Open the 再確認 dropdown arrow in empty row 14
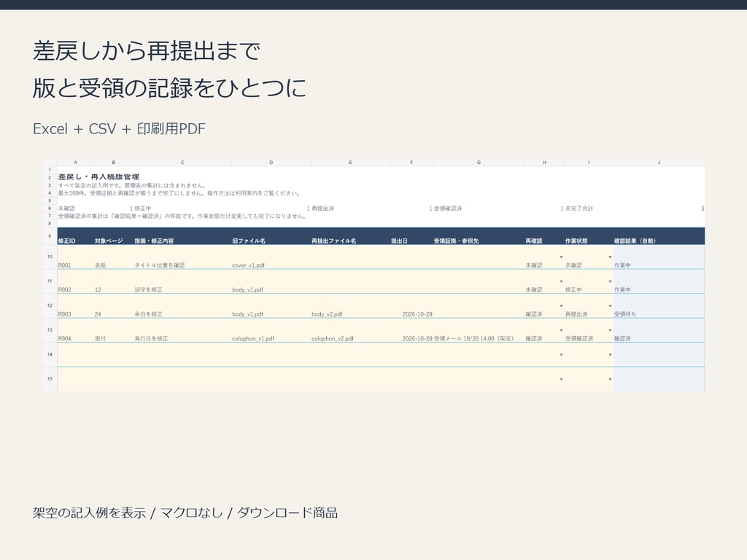The height and width of the screenshot is (560, 747). 561,355
